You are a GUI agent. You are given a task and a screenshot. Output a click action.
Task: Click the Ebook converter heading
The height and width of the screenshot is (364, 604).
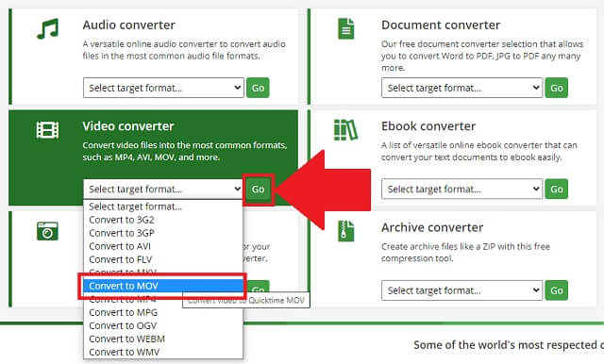tap(428, 126)
